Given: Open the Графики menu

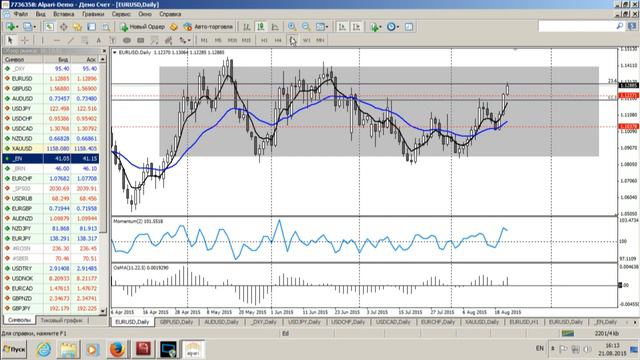Looking at the screenshot, I should 93,14.
